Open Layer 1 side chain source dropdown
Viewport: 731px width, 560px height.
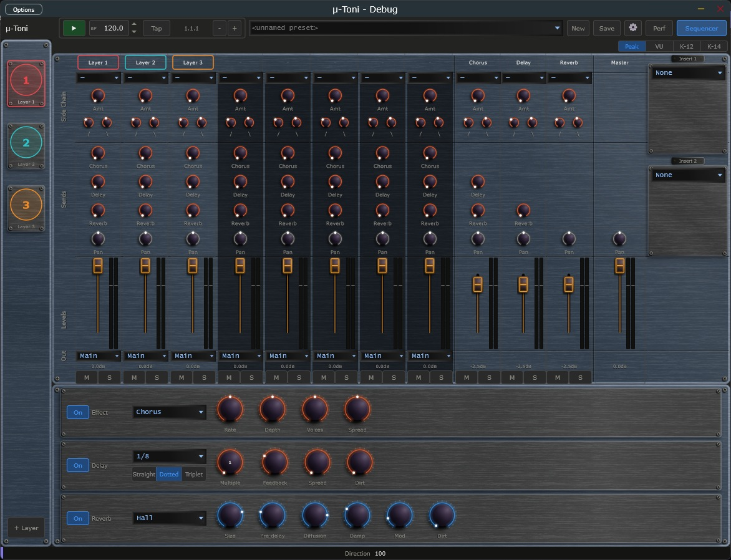[x=99, y=78]
